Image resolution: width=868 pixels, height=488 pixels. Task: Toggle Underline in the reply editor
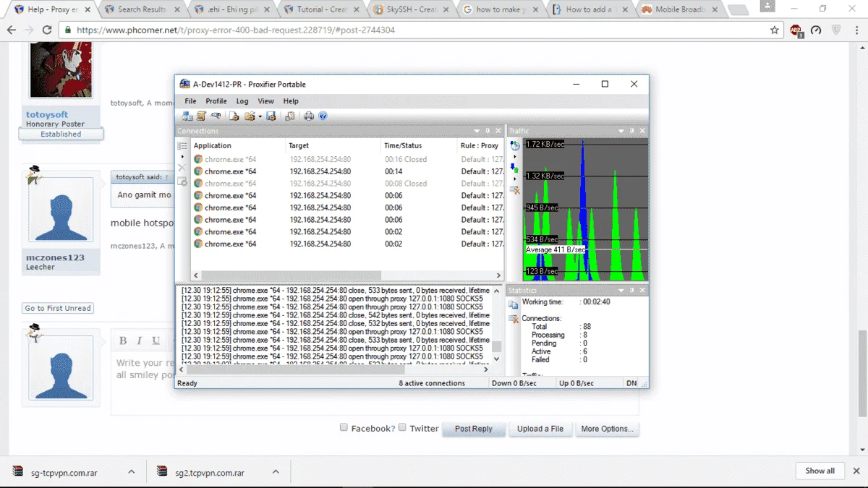click(x=156, y=341)
